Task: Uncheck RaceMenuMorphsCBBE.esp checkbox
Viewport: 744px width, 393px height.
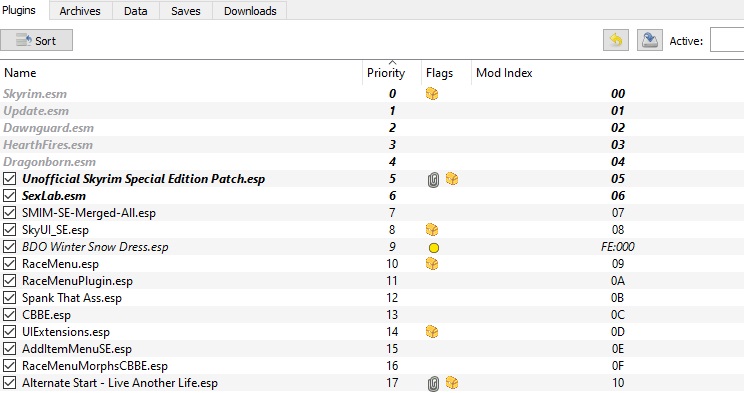Action: tap(9, 366)
